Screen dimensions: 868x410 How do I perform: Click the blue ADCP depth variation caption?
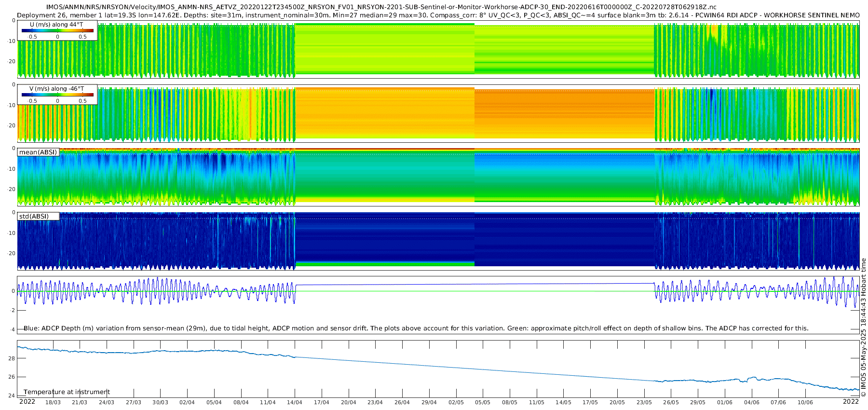click(x=416, y=328)
